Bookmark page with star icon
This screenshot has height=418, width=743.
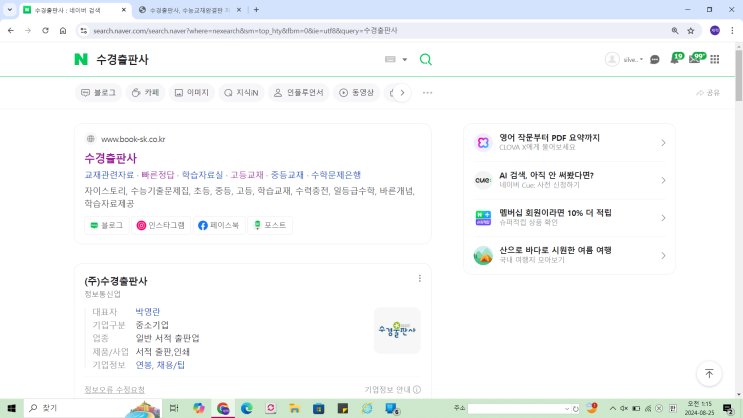pos(691,30)
